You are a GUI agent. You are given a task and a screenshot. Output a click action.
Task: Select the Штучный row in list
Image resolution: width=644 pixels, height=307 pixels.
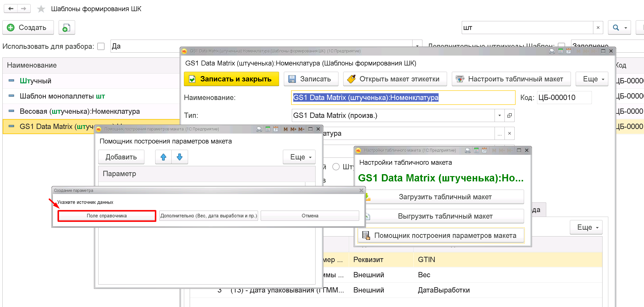91,81
